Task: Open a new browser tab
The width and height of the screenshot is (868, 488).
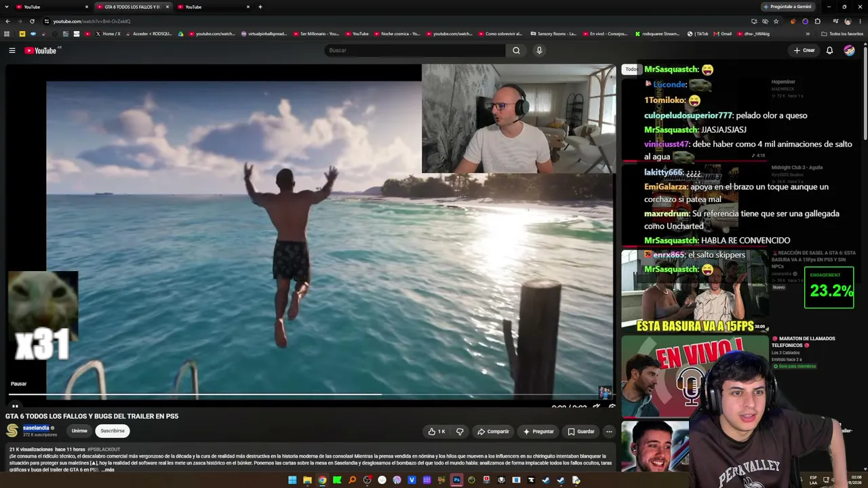Action: coord(260,7)
